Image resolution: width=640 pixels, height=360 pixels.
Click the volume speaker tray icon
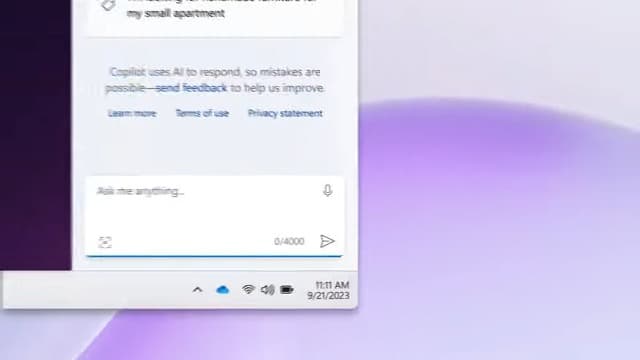click(x=267, y=290)
